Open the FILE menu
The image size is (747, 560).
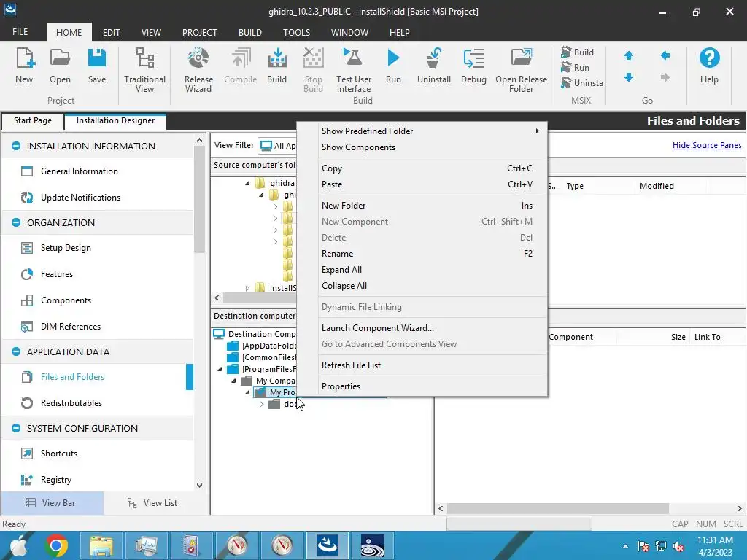(x=20, y=32)
